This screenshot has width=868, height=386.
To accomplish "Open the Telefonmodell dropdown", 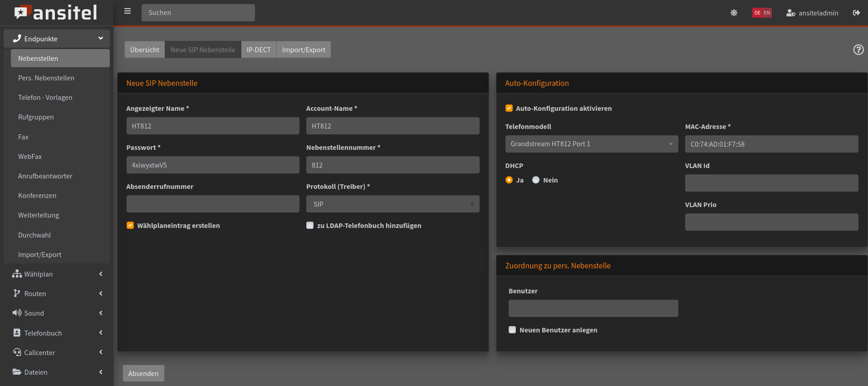I will coord(591,144).
